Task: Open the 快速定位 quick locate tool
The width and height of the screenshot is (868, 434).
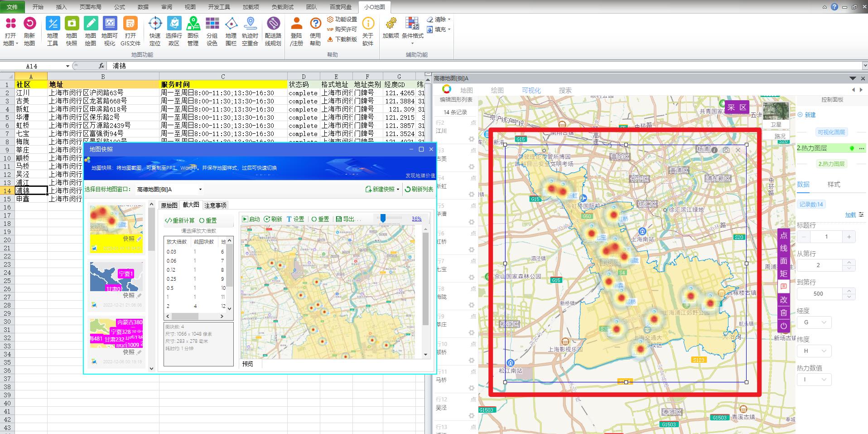Action: point(155,24)
